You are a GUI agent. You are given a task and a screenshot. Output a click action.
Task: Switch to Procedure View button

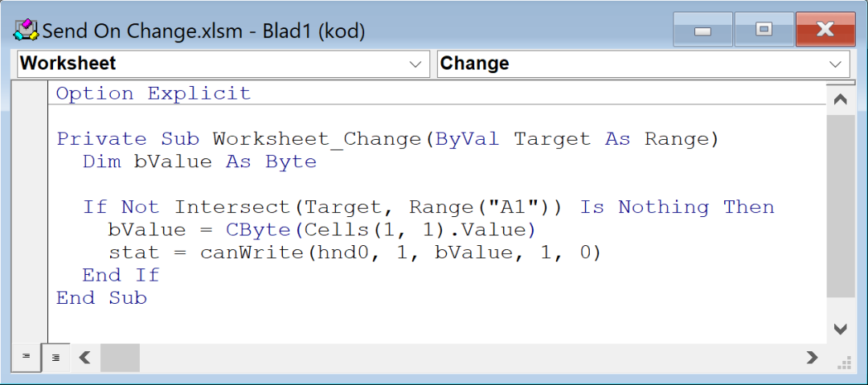26,356
